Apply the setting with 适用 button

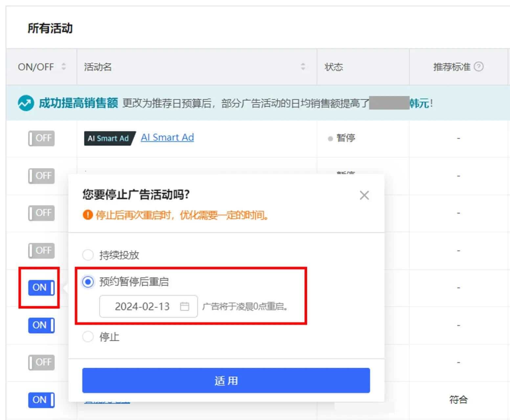point(226,380)
